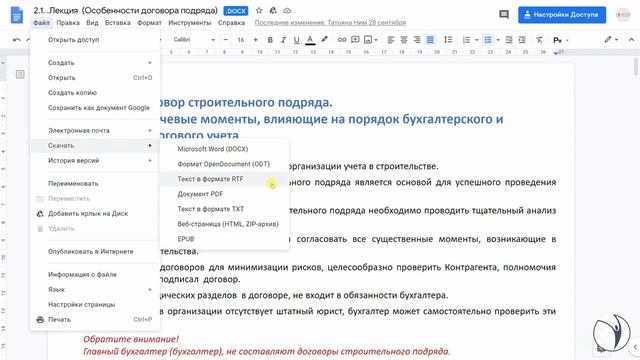Open the input tools Ру button
The image size is (640, 360).
click(558, 40)
